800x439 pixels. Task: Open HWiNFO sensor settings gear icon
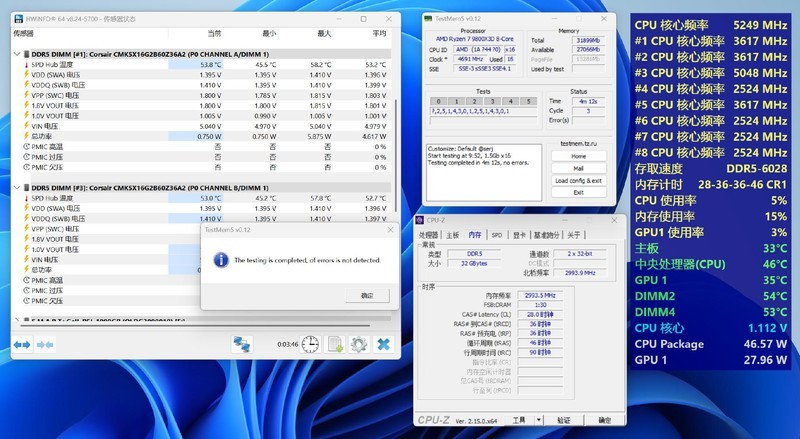coord(358,344)
